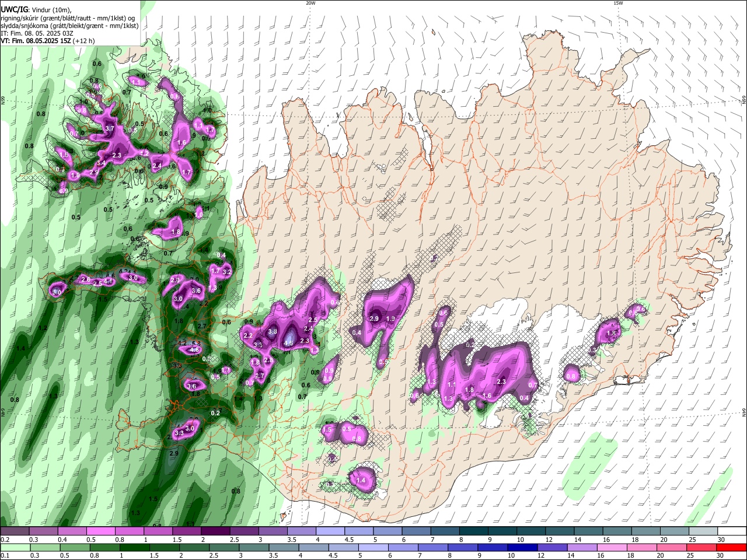Screen dimensions: 747x560
Task: Click the 15W longitude label
Action: tap(618, 3)
